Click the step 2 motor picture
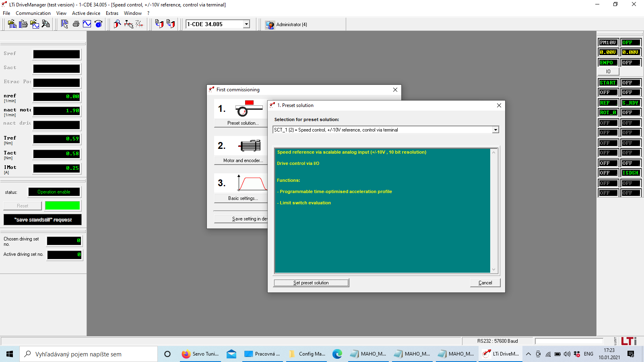The width and height of the screenshot is (644, 362). pos(250,146)
